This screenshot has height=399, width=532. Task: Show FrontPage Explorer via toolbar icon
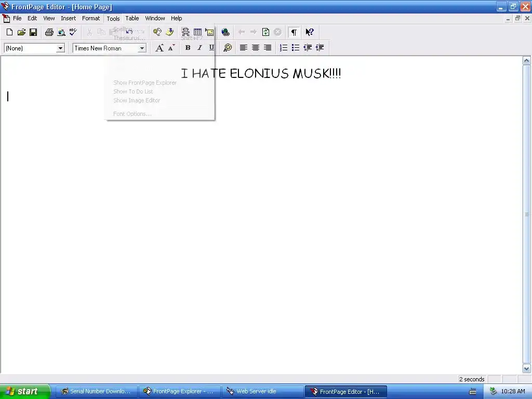click(x=157, y=32)
